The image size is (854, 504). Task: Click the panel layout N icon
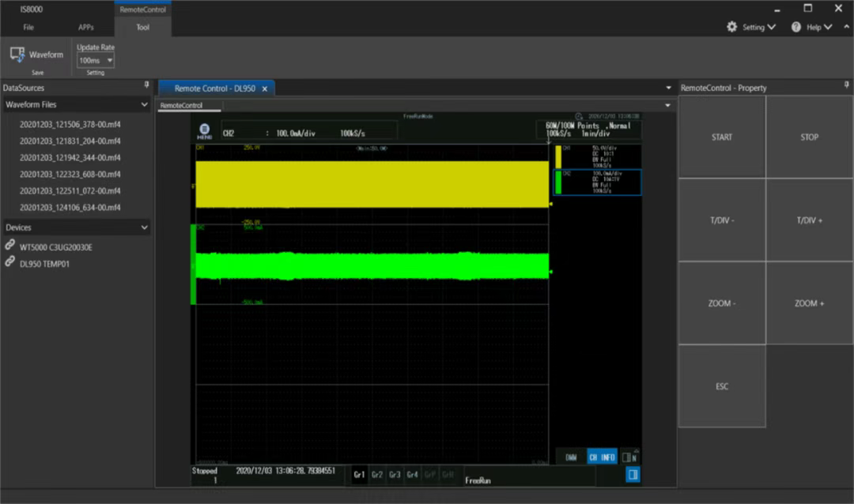(x=629, y=457)
